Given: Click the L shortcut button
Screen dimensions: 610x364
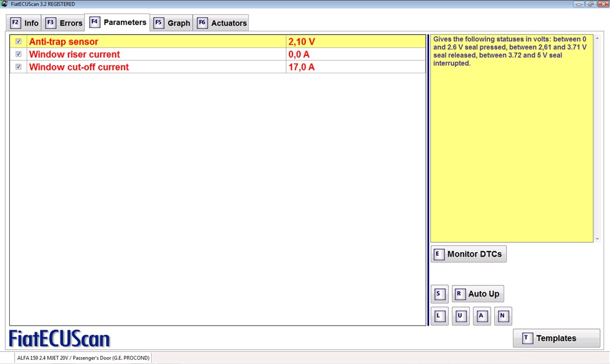Looking at the screenshot, I should click(439, 316).
